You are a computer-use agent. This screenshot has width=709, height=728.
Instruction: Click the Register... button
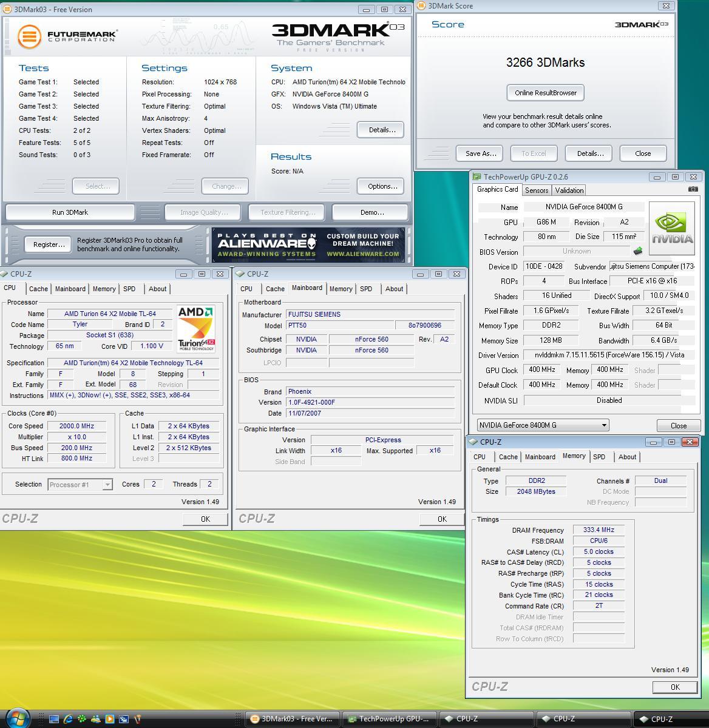click(49, 244)
